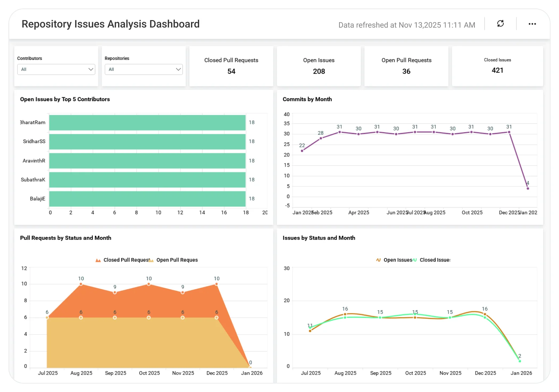The image size is (559, 392).
Task: Click the Open Issues by Top 5 Contributors title
Action: 65,99
